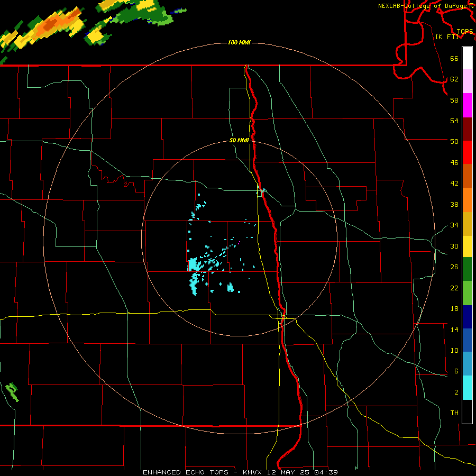Click the "04:39" timestamp
The image size is (476, 476).
coord(326,472)
